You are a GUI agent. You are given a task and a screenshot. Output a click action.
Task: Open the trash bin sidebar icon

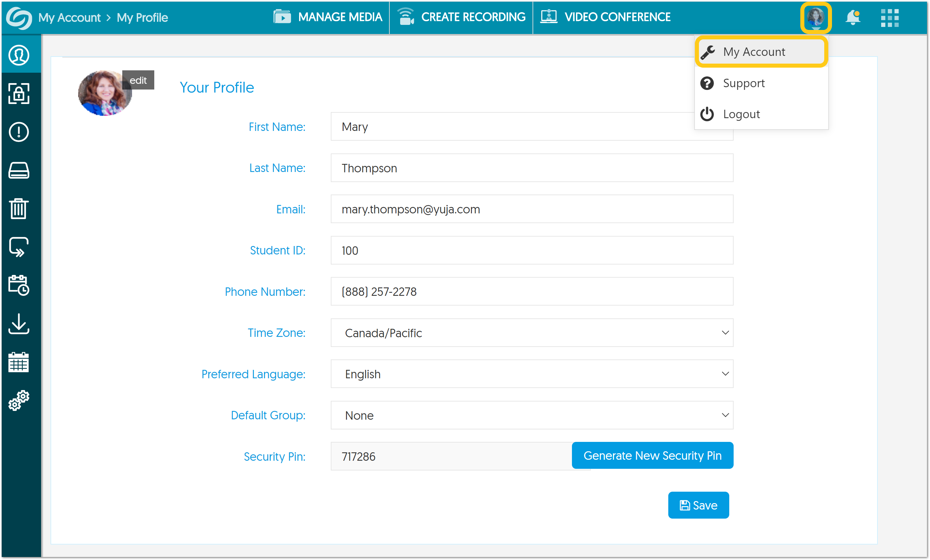coord(19,209)
